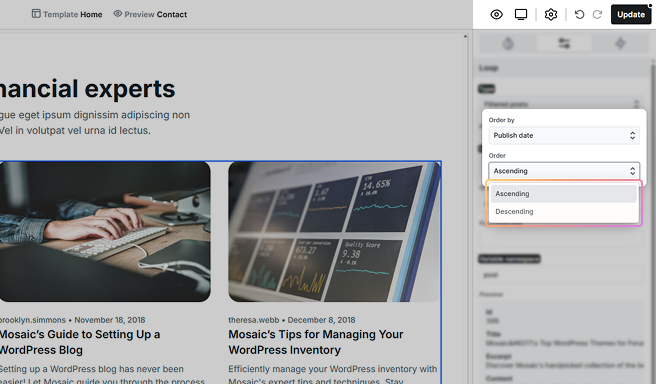Click the 'Efficiently manage your WordPress inventory' excerpt
This screenshot has width=656, height=384.
point(333,375)
